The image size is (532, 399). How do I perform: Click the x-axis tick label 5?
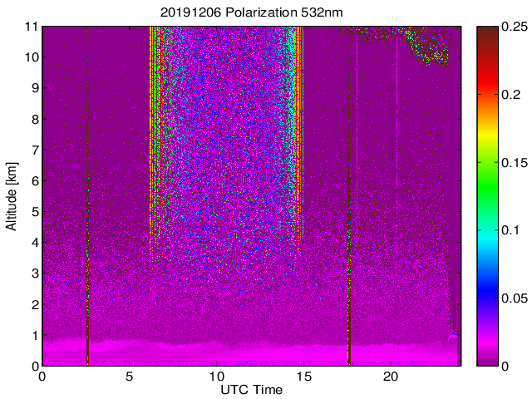(130, 376)
